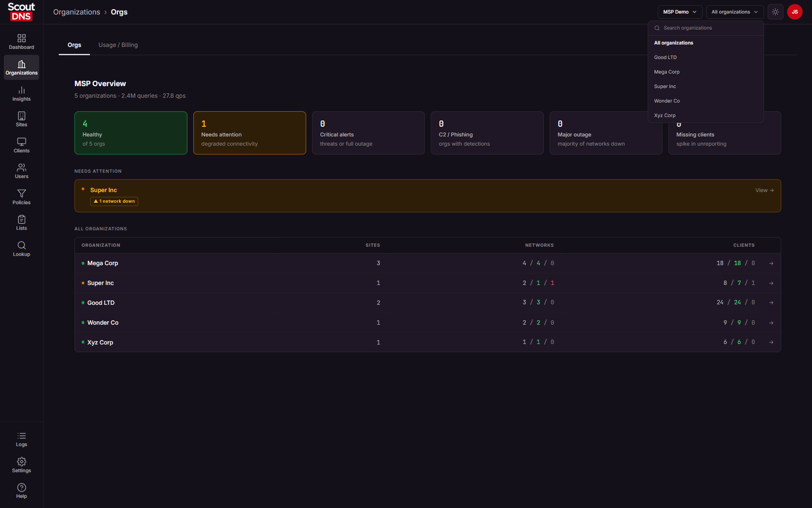Image resolution: width=812 pixels, height=508 pixels.
Task: Open the MSP Demo dropdown
Action: 680,12
